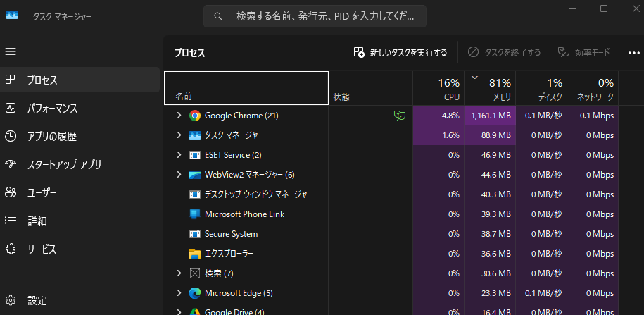The height and width of the screenshot is (315, 644).
Task: Click the Microsoft Phone Link icon
Action: 195,214
